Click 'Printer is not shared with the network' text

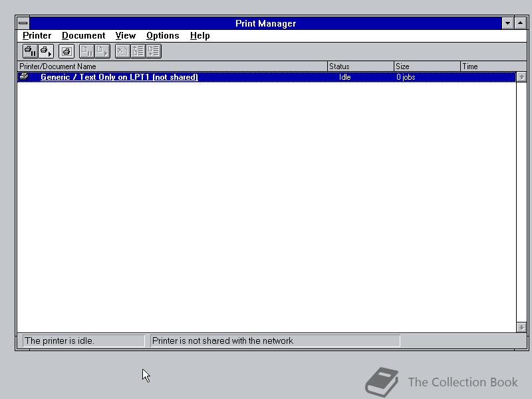tap(223, 340)
